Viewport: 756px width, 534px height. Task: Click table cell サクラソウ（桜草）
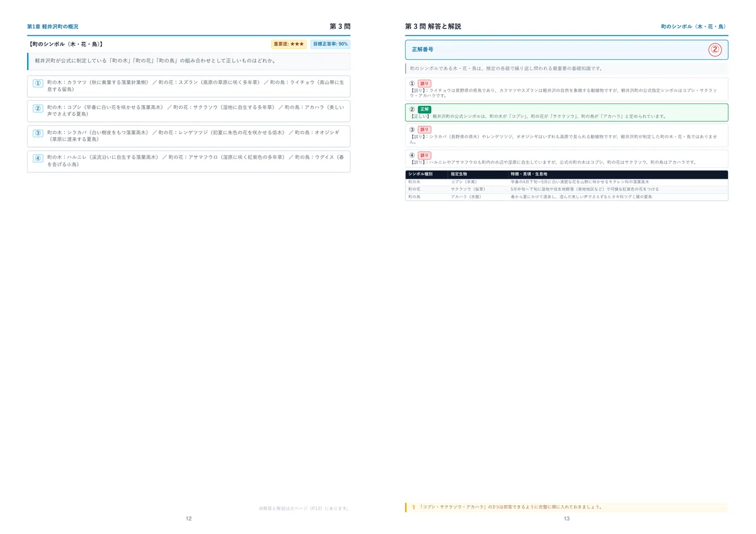468,189
